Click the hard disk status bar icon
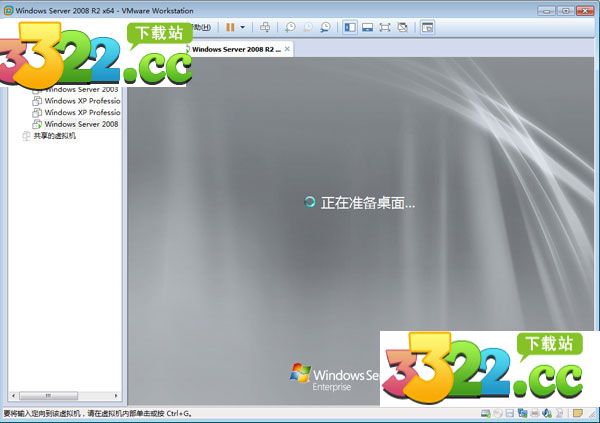 486,413
